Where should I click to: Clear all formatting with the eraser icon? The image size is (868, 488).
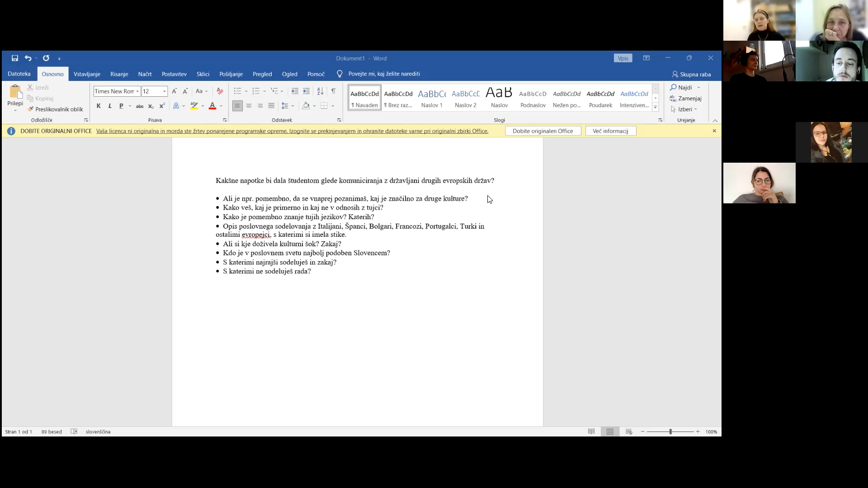pyautogui.click(x=220, y=91)
